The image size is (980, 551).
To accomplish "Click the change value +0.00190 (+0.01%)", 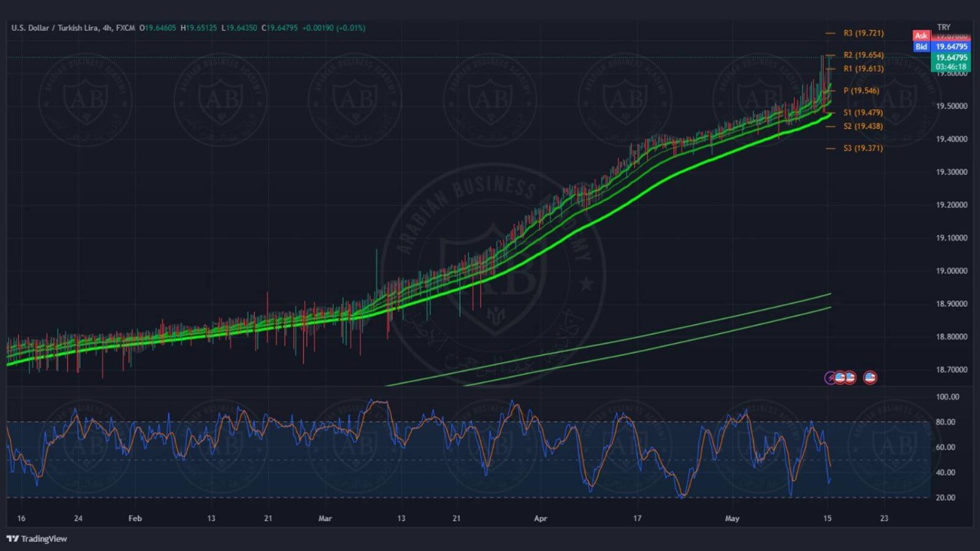I will pos(334,28).
